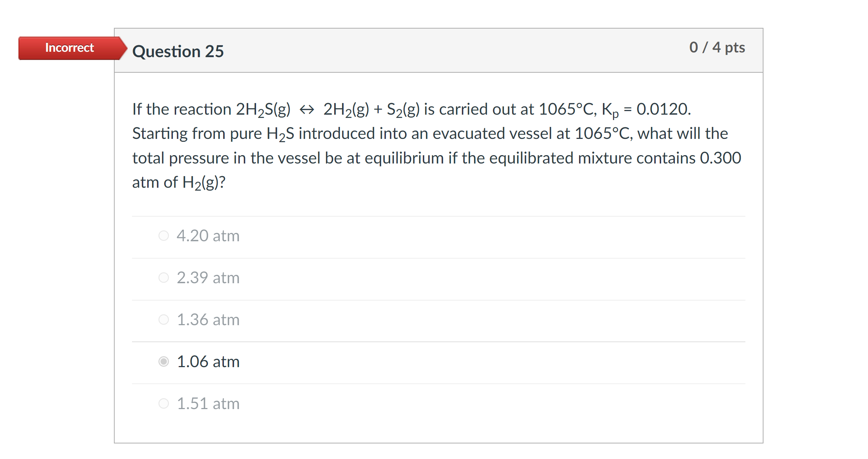This screenshot has height=459, width=868.
Task: Click the 1.36 atm answer text
Action: 208,319
